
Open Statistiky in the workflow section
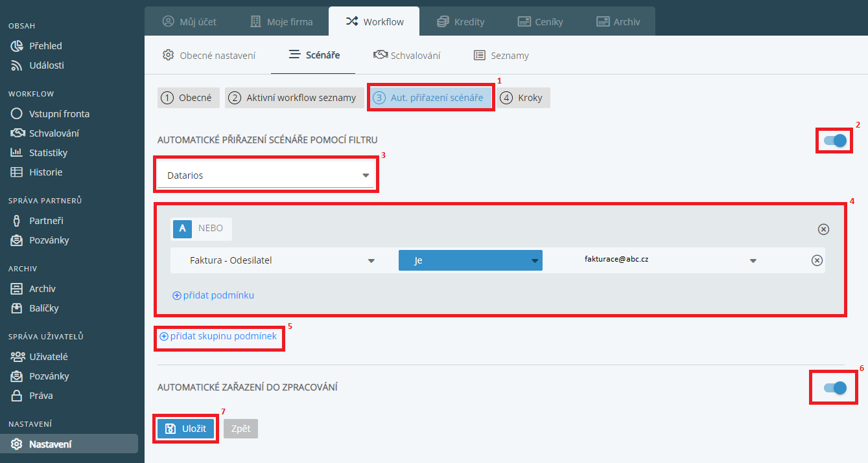click(x=47, y=153)
